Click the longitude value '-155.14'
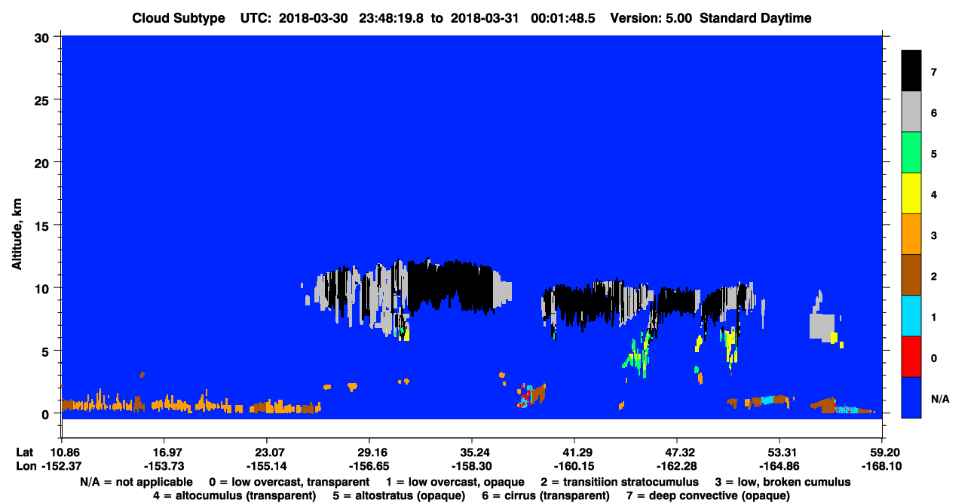 (x=266, y=466)
